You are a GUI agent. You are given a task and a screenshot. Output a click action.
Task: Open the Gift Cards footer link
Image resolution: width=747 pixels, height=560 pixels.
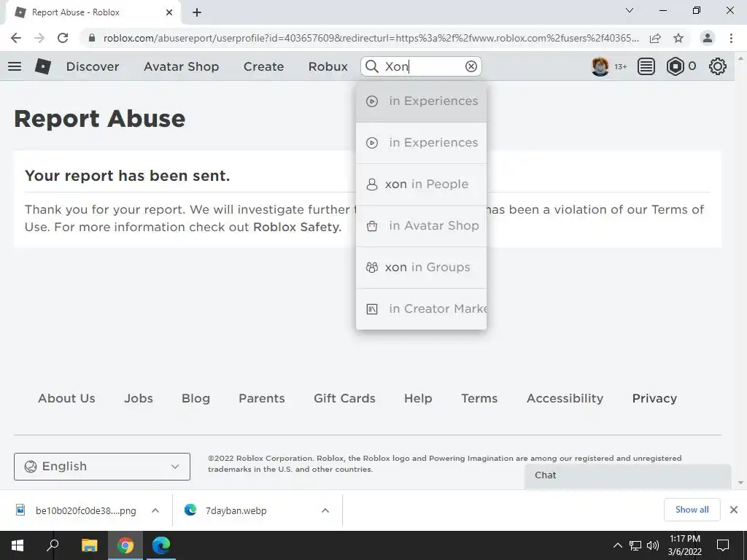(344, 398)
